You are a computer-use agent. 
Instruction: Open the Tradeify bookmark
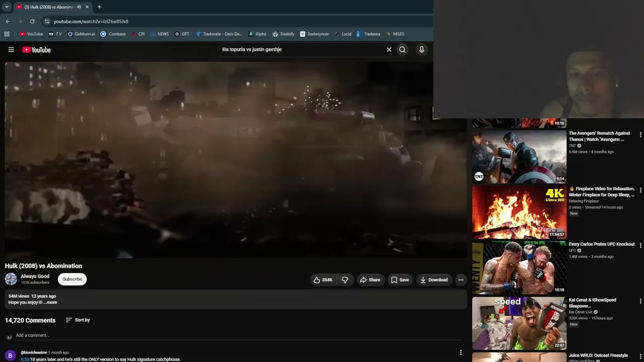pyautogui.click(x=283, y=34)
